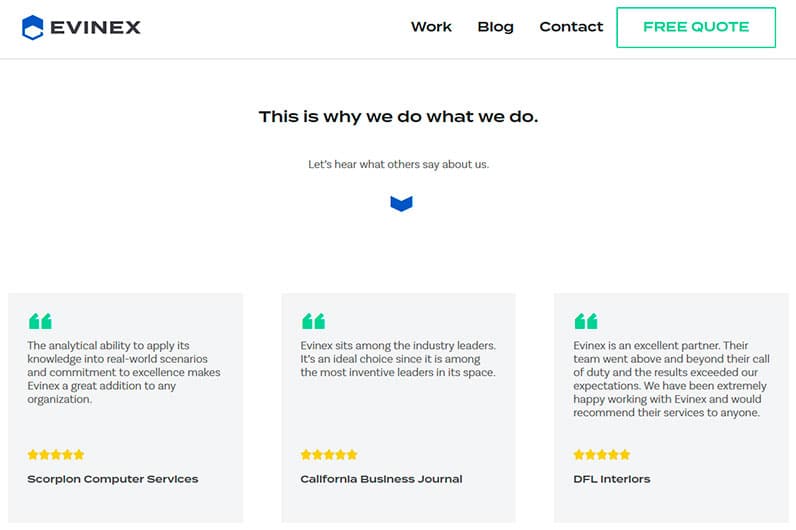Image resolution: width=796 pixels, height=530 pixels.
Task: Click the FREE QUOTE button
Action: [x=696, y=27]
